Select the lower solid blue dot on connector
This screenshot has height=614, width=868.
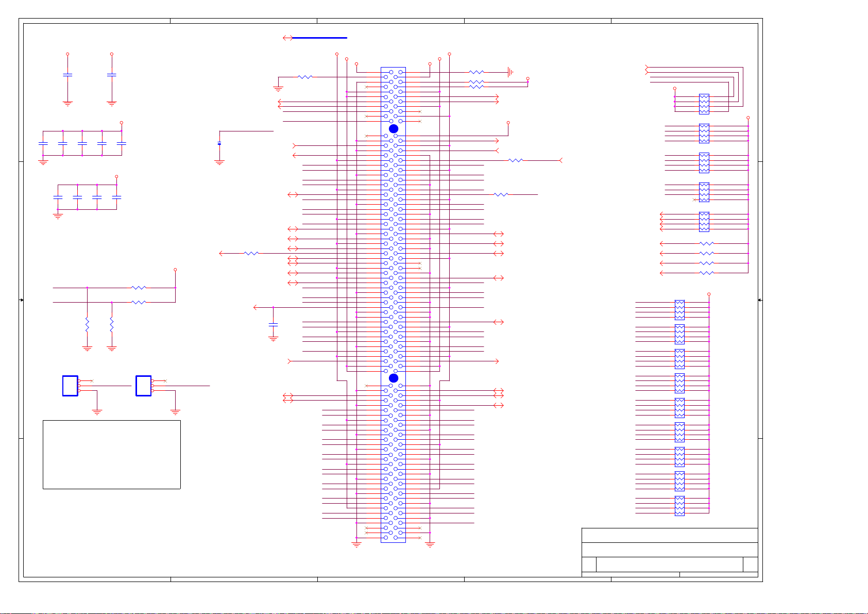point(394,378)
